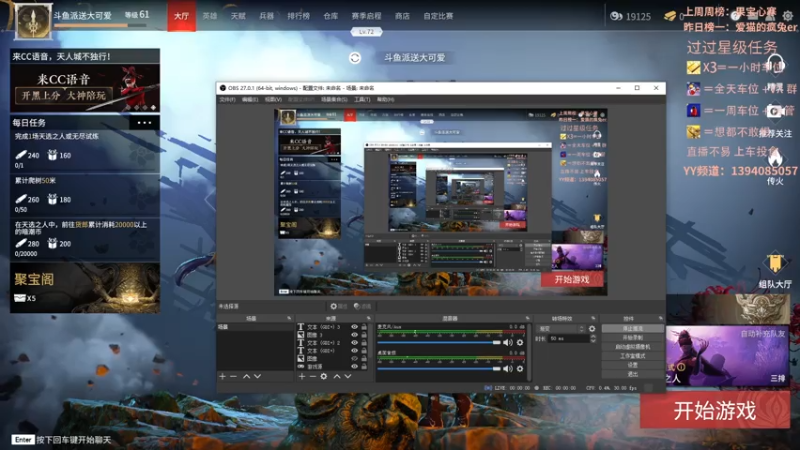This screenshot has width=800, height=450.
Task: Click the flame 传火 icon
Action: tap(775, 160)
